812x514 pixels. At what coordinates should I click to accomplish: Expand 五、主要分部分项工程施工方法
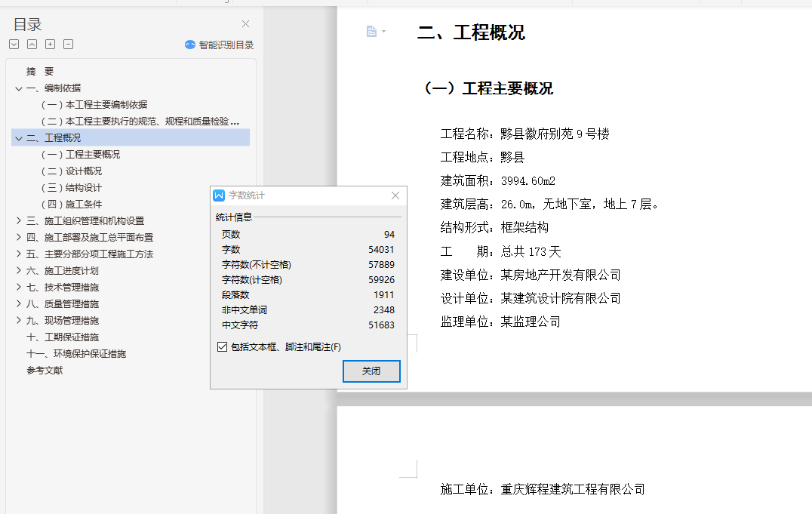click(19, 254)
